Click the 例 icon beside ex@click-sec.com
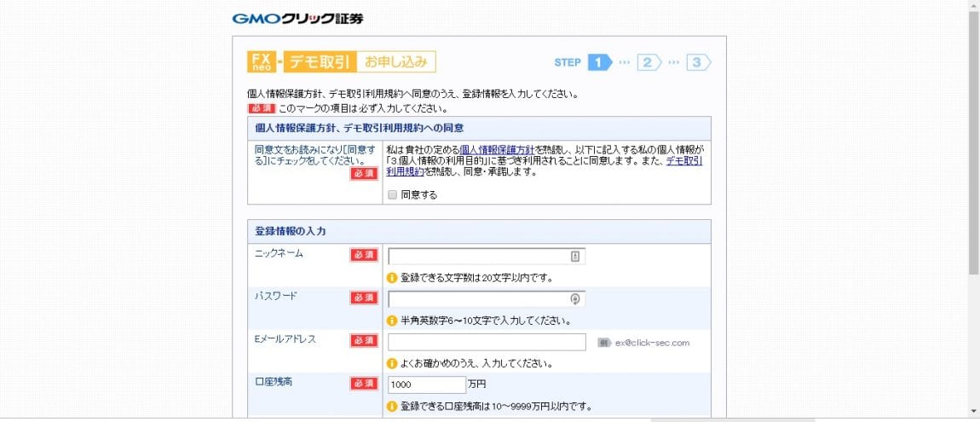This screenshot has height=422, width=980. [x=603, y=343]
